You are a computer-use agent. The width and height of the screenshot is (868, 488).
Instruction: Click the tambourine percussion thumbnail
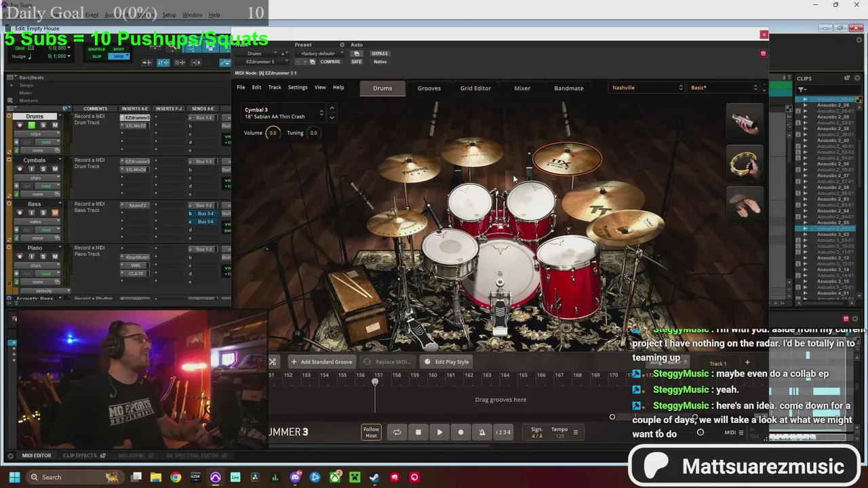[745, 164]
